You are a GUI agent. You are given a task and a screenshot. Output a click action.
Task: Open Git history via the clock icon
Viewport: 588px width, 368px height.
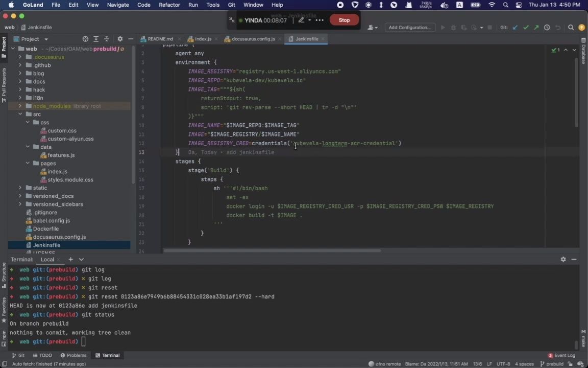click(547, 27)
